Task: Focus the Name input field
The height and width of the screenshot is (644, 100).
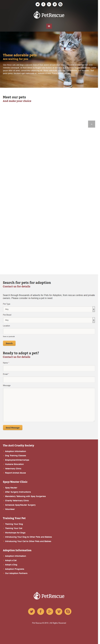Action: [49, 368]
